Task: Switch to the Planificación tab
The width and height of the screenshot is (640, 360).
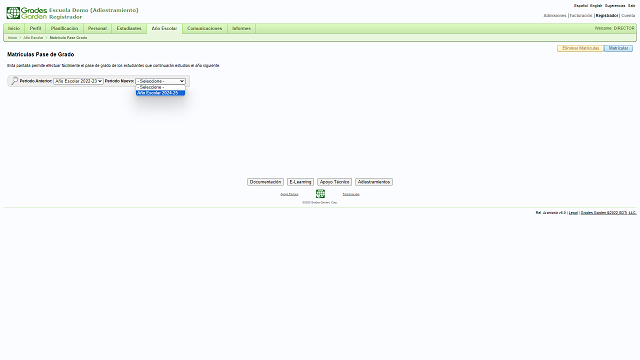Action: (64, 29)
